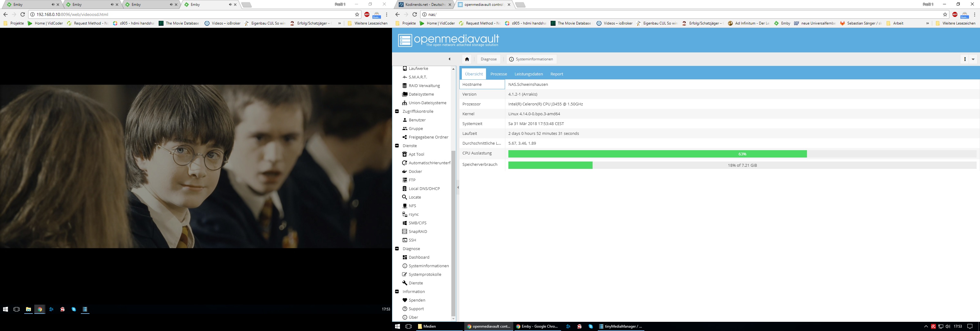Screen dimensions: 980x331
Task: Collapse the Dienste tree section
Action: pyautogui.click(x=397, y=146)
